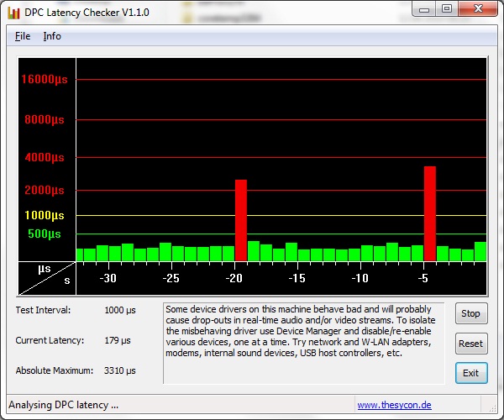This screenshot has width=504, height=420.
Task: Click the tall red bar near -5 seconds
Action: (430, 213)
